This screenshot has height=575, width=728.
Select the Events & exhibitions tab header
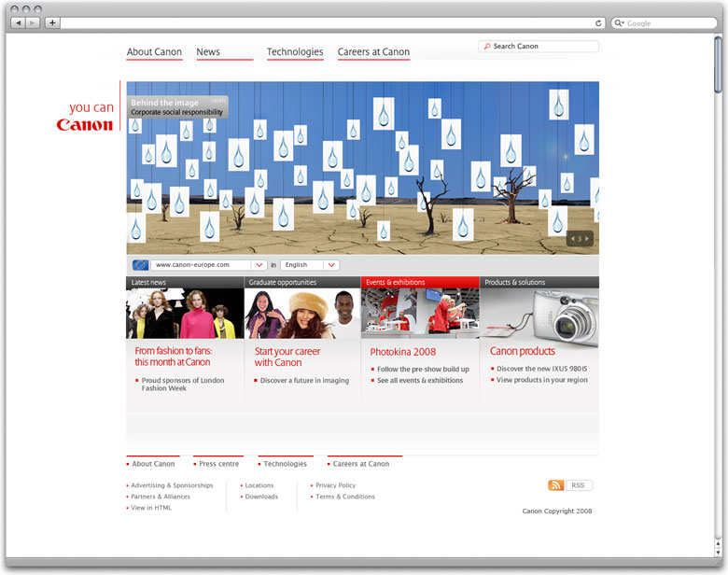420,283
